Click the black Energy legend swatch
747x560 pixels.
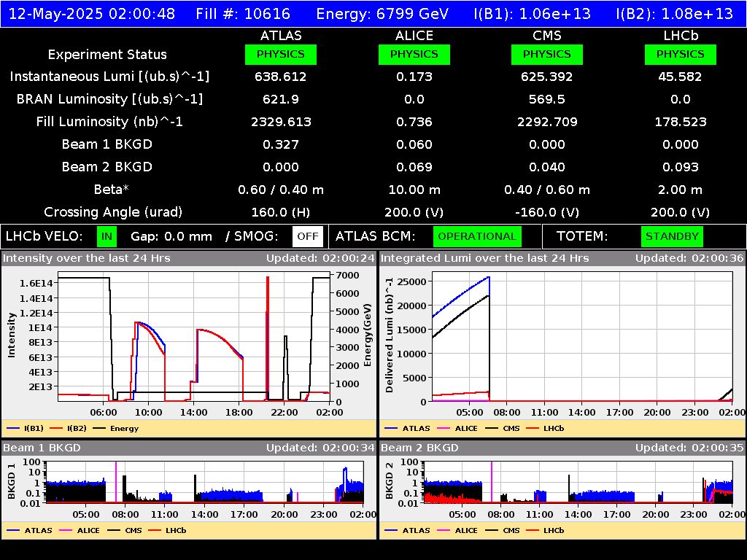coord(99,429)
